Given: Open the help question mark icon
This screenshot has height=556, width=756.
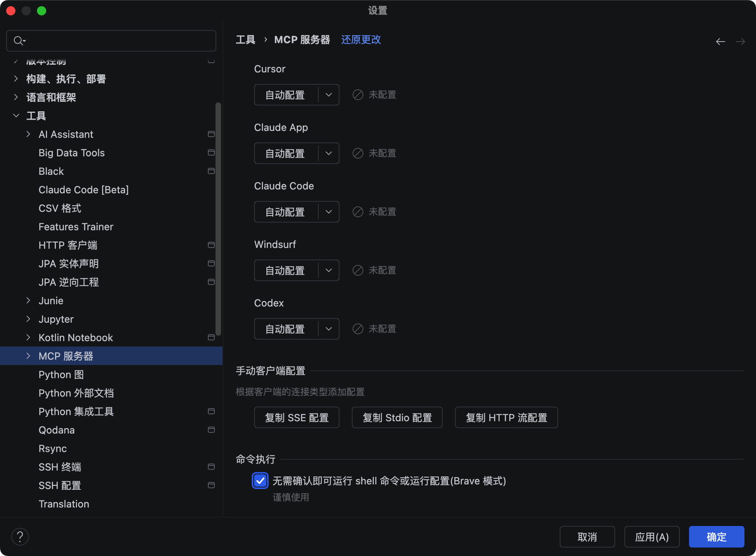Looking at the screenshot, I should tap(20, 536).
